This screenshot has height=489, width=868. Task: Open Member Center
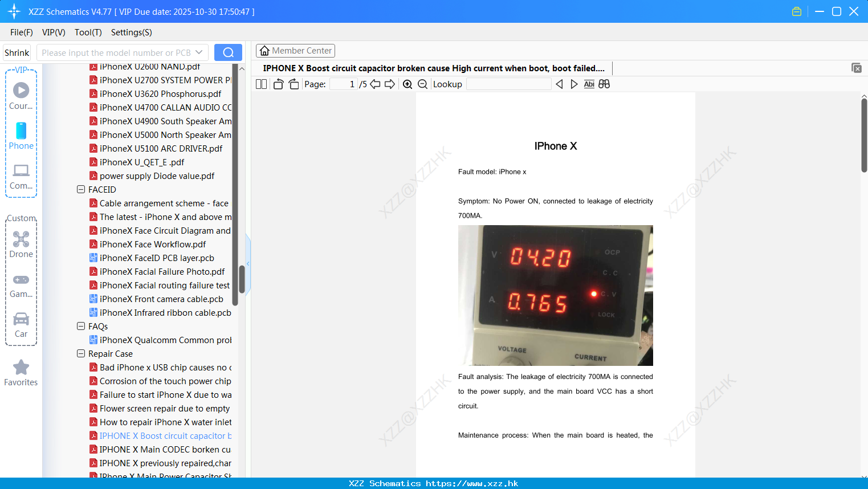295,51
